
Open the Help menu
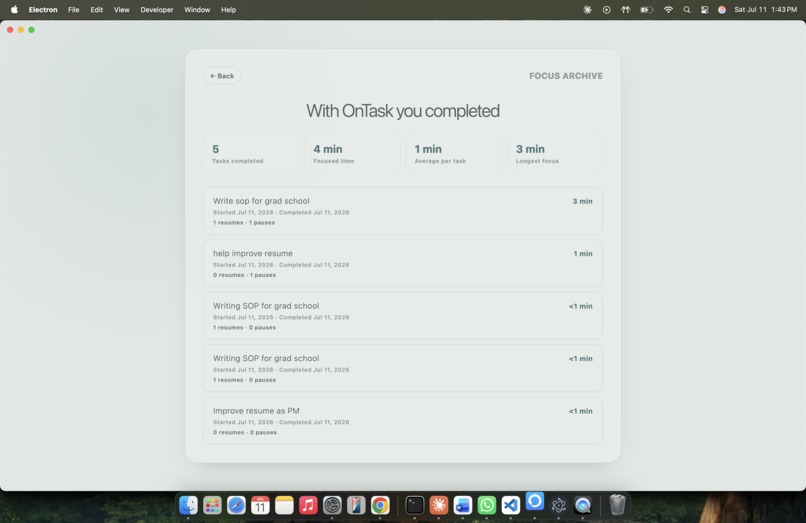point(228,9)
